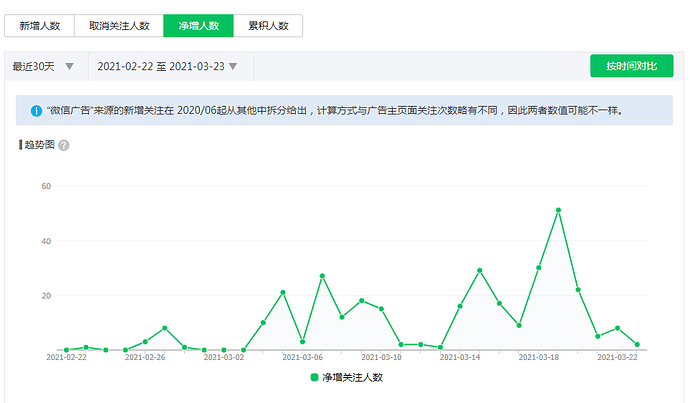Click the data point at 2021-03-18 on the line
Screen dimensions: 690x403
pos(539,267)
